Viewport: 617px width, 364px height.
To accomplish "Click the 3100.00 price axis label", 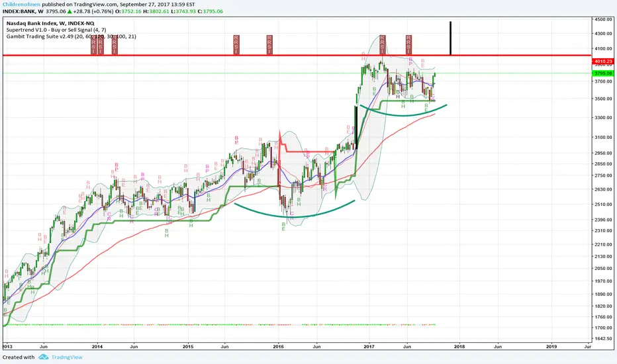I will point(604,138).
